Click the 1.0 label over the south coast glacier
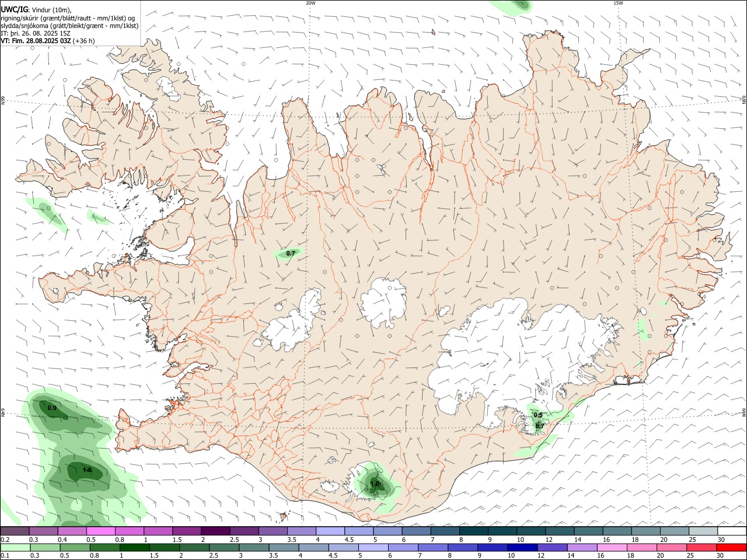The height and width of the screenshot is (560, 747). (375, 484)
